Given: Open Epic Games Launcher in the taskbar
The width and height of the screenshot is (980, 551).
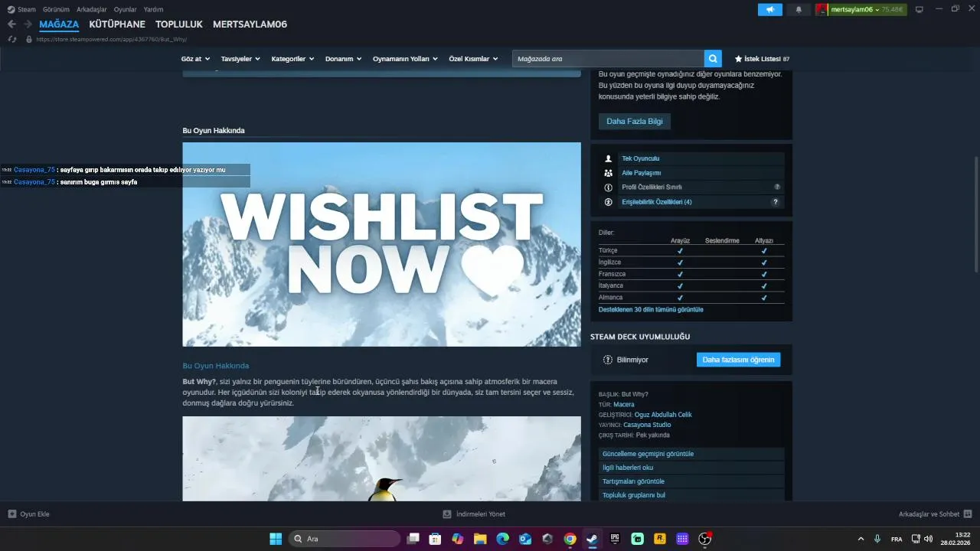Looking at the screenshot, I should tap(615, 539).
